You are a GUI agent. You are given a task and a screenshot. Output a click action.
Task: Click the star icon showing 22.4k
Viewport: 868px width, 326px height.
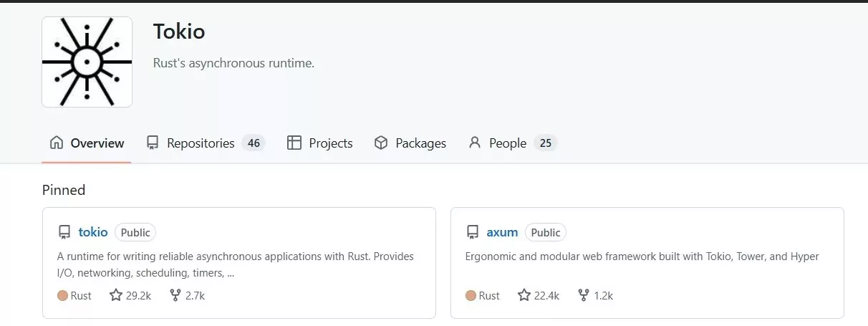coord(524,295)
